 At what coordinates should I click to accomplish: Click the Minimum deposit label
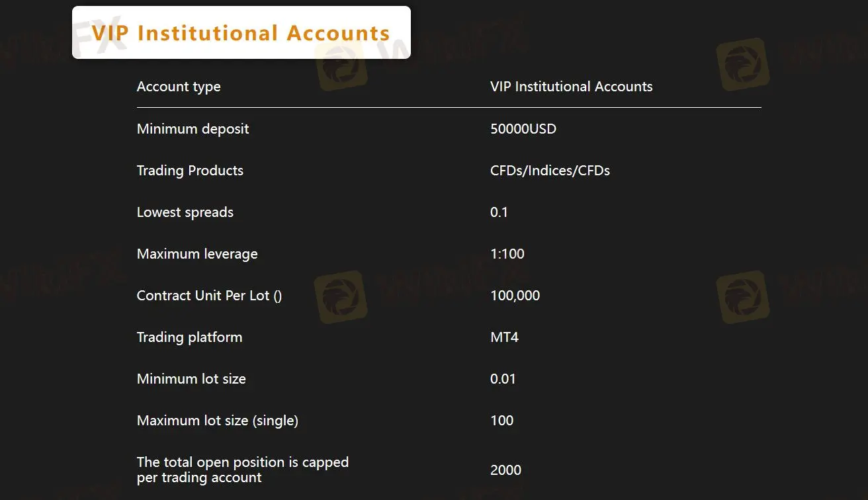point(193,128)
